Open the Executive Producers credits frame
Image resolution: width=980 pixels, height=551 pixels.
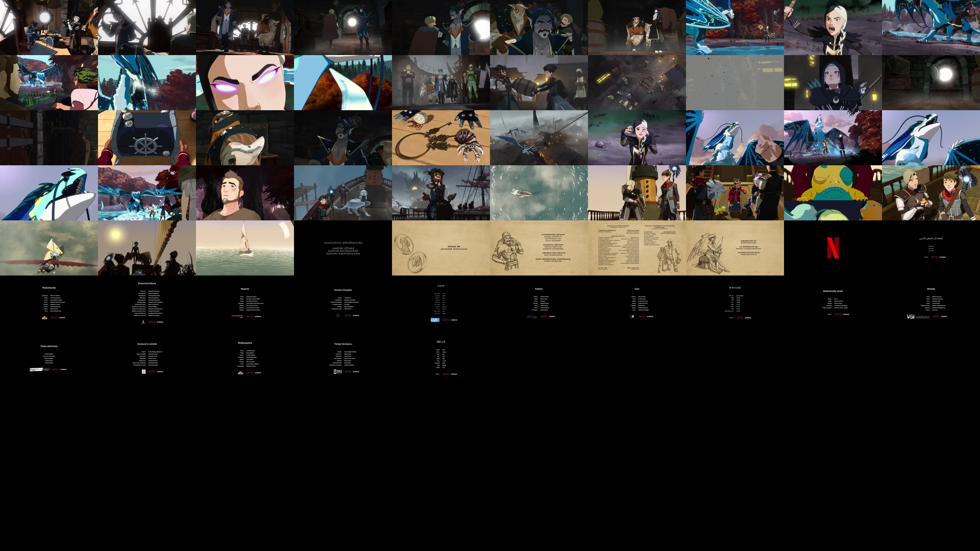(343, 248)
